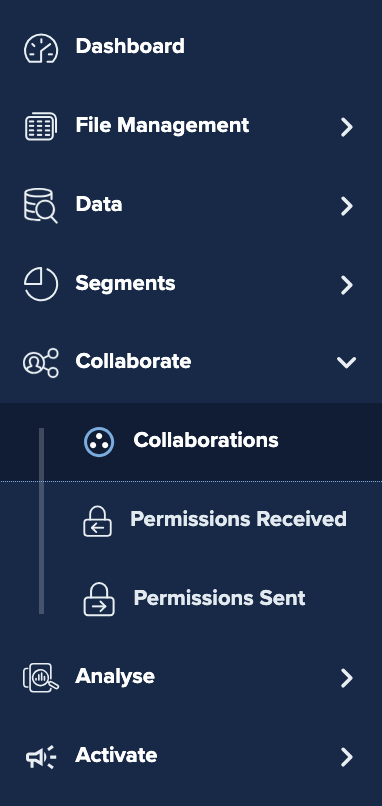
Task: Expand the File Management submenu chevron
Action: click(x=347, y=127)
